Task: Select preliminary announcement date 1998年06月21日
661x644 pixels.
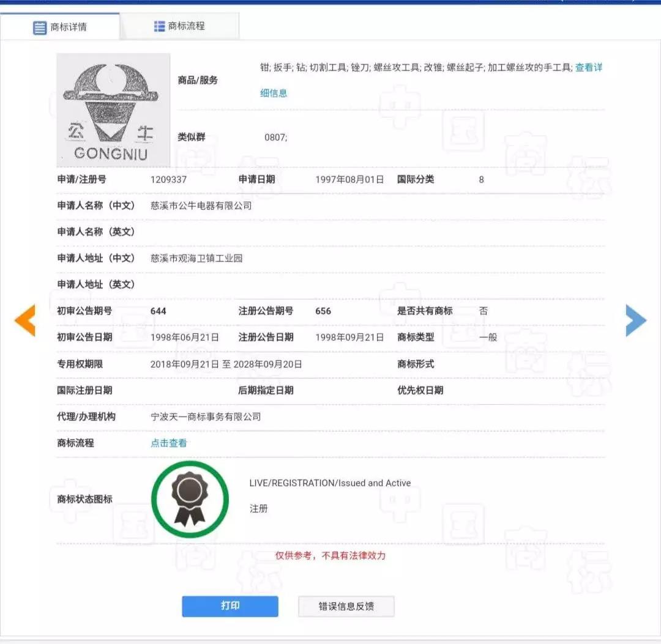Action: [185, 338]
